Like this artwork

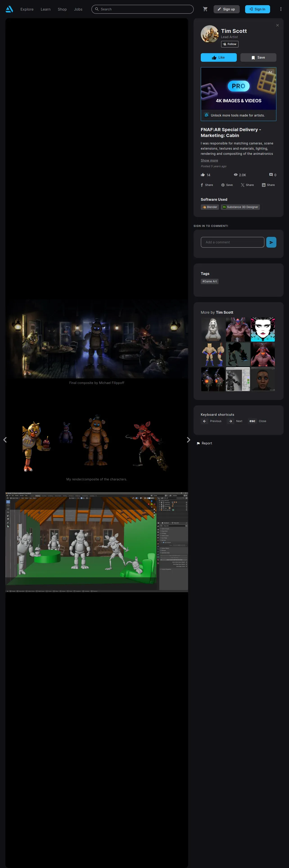tap(218, 58)
